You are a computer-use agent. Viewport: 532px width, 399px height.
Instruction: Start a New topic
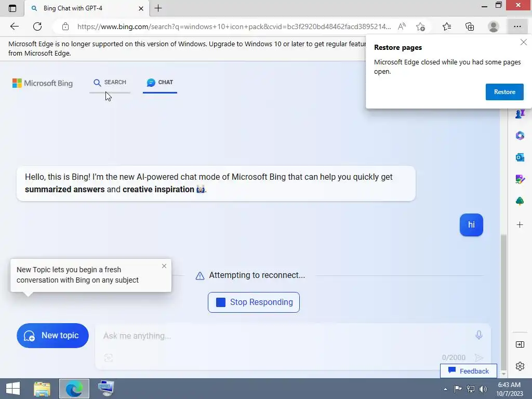click(52, 336)
